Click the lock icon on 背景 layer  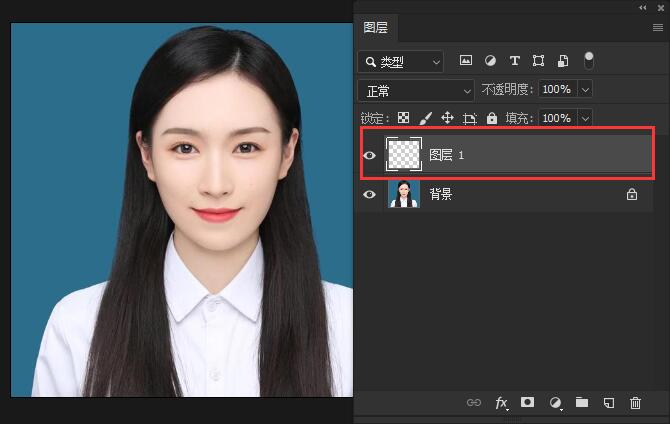[632, 194]
